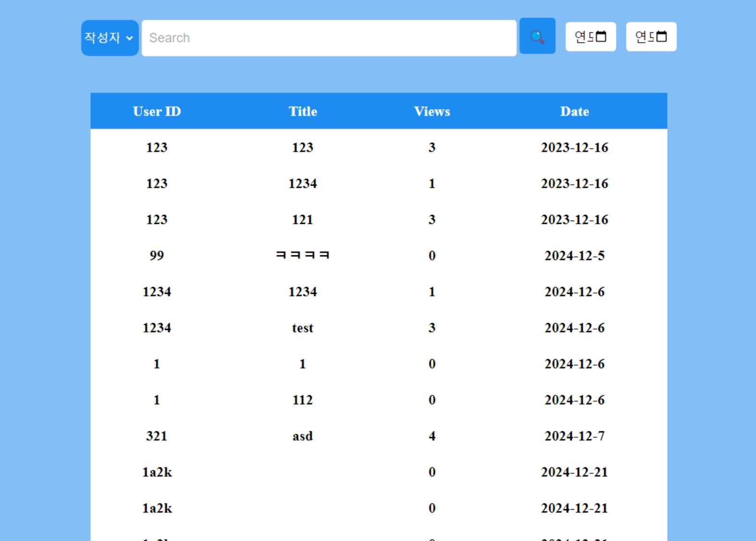The image size is (756, 541).
Task: Focus the Search text box
Action: [x=329, y=38]
